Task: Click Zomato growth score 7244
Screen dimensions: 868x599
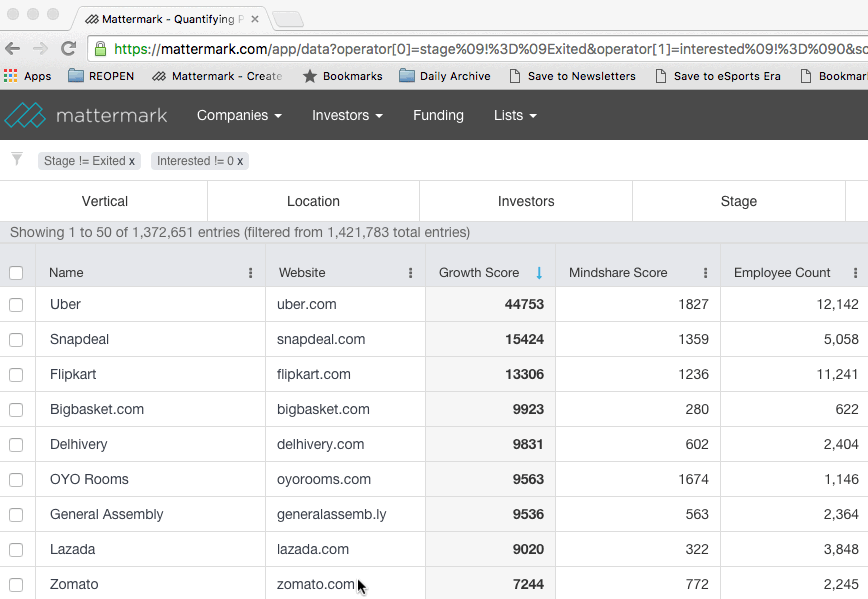Action: click(528, 584)
